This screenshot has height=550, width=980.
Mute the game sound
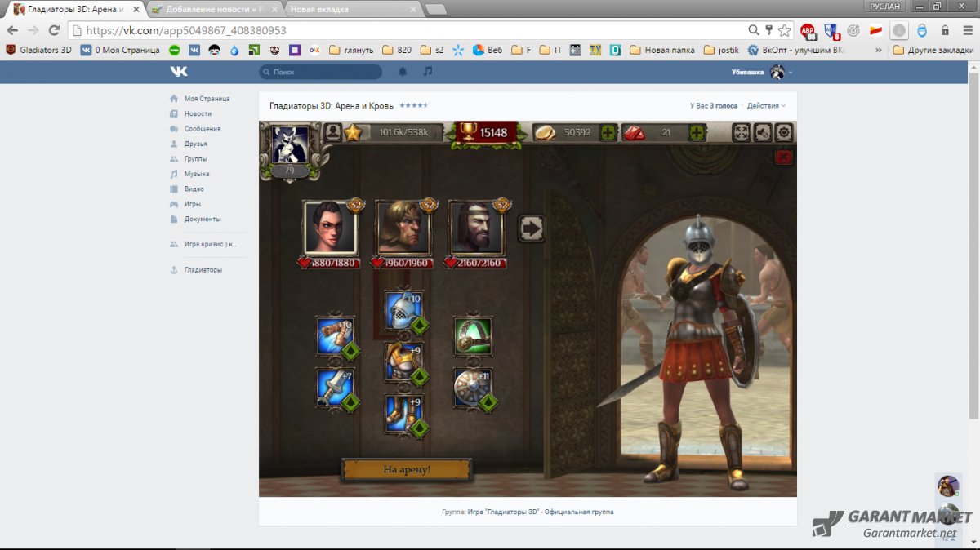click(x=763, y=132)
